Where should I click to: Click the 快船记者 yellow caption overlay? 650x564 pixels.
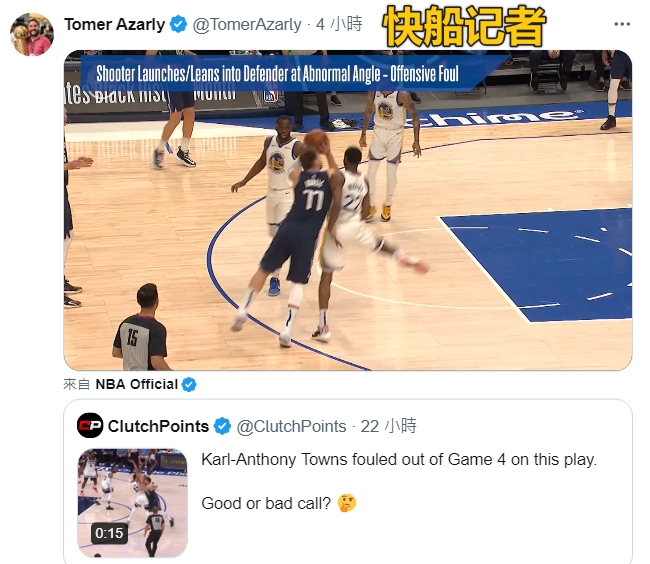pyautogui.click(x=464, y=26)
